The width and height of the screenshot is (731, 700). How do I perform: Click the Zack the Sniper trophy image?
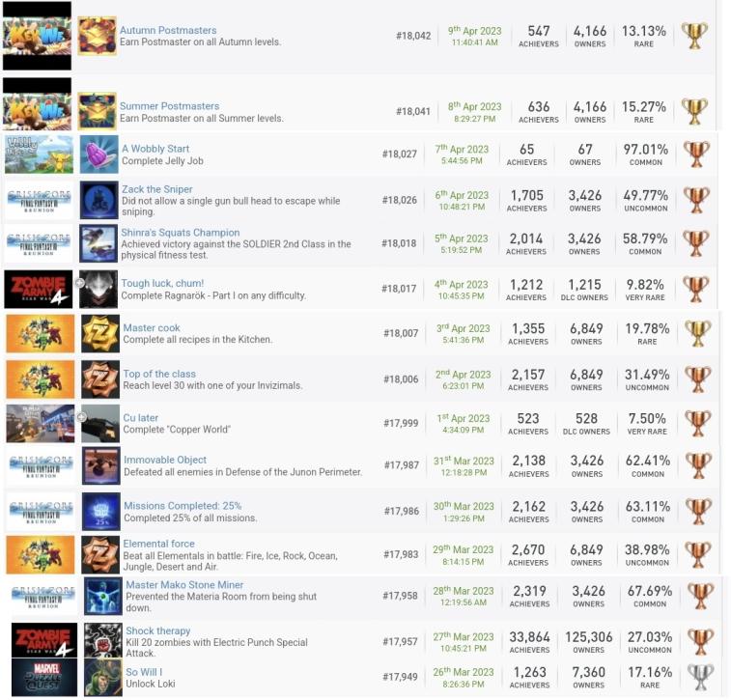98,200
